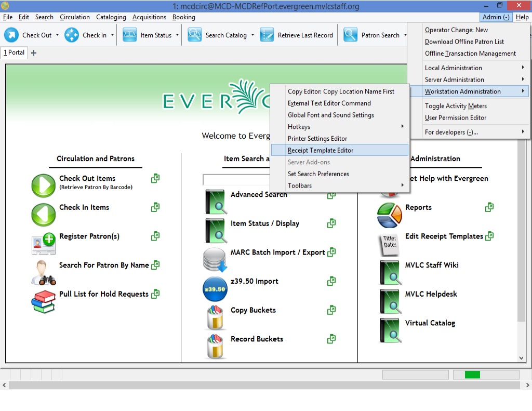
Task: Click the Record Buckets bucket icon
Action: pos(215,347)
